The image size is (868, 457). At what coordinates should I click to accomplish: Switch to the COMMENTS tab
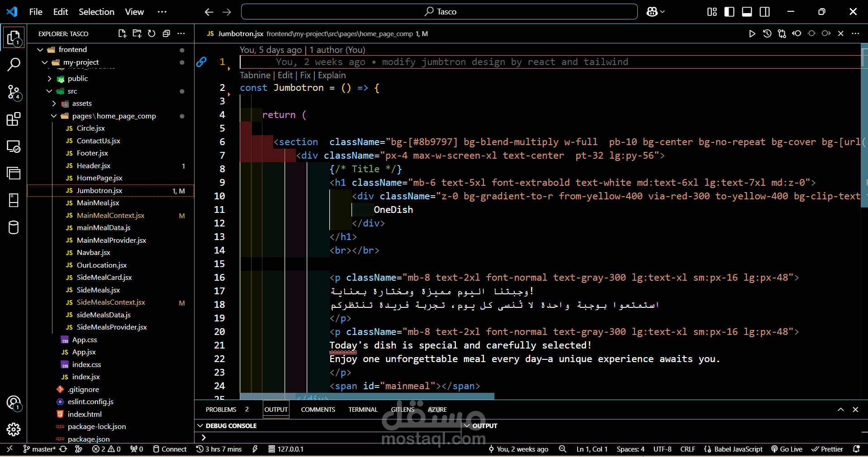[318, 410]
